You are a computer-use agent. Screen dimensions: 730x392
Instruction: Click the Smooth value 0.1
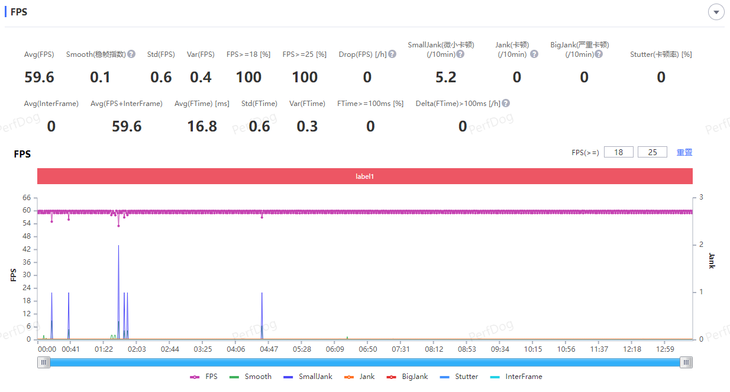tap(100, 77)
